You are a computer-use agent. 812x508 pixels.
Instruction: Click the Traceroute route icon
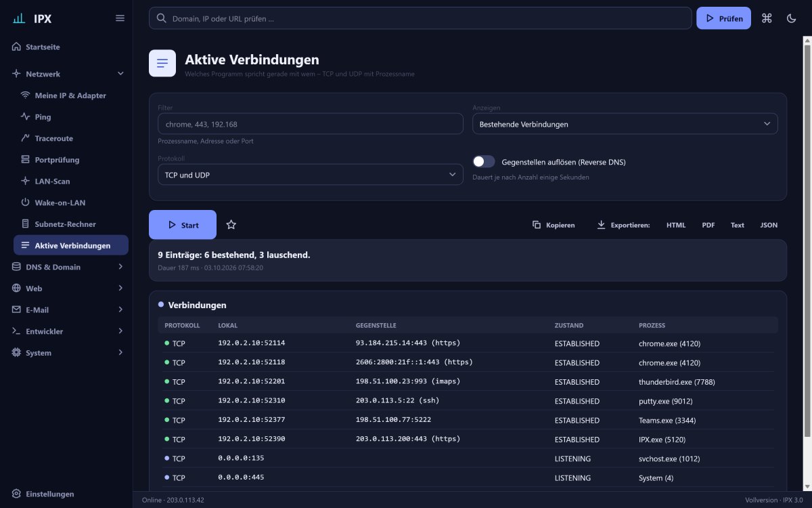pos(26,138)
